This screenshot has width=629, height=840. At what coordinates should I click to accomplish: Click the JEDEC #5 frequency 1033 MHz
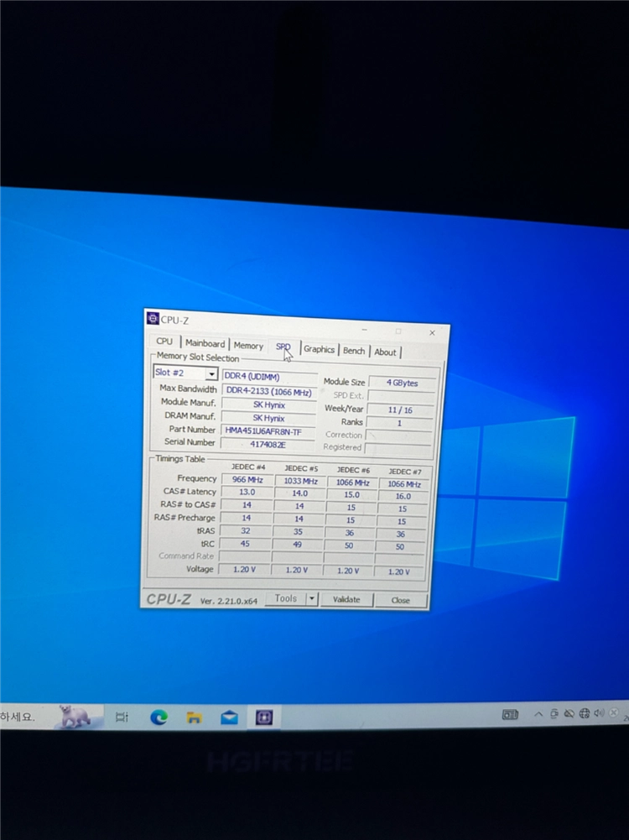(300, 481)
